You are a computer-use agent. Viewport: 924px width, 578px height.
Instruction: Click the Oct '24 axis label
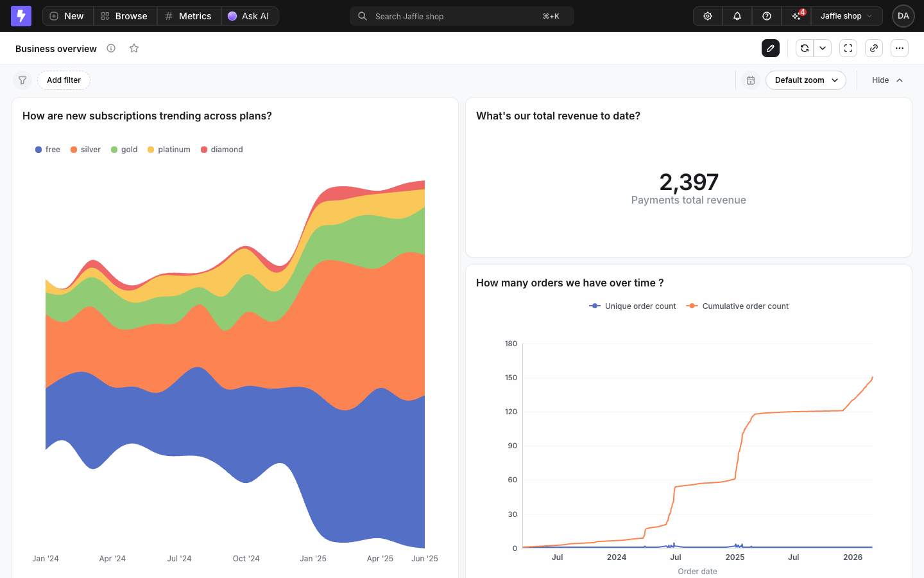tap(246, 559)
